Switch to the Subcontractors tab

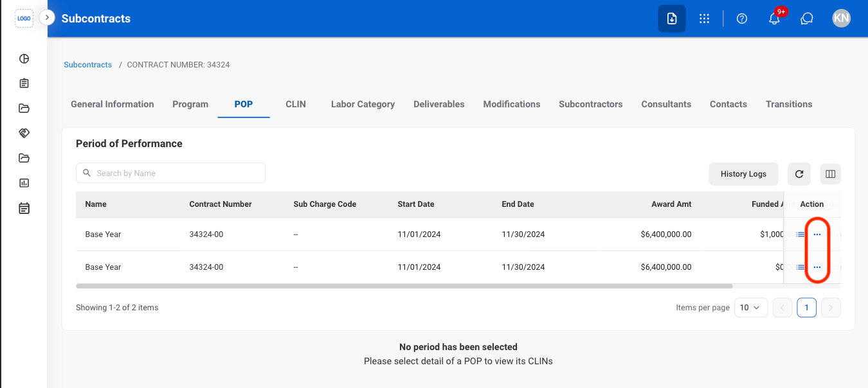[591, 104]
